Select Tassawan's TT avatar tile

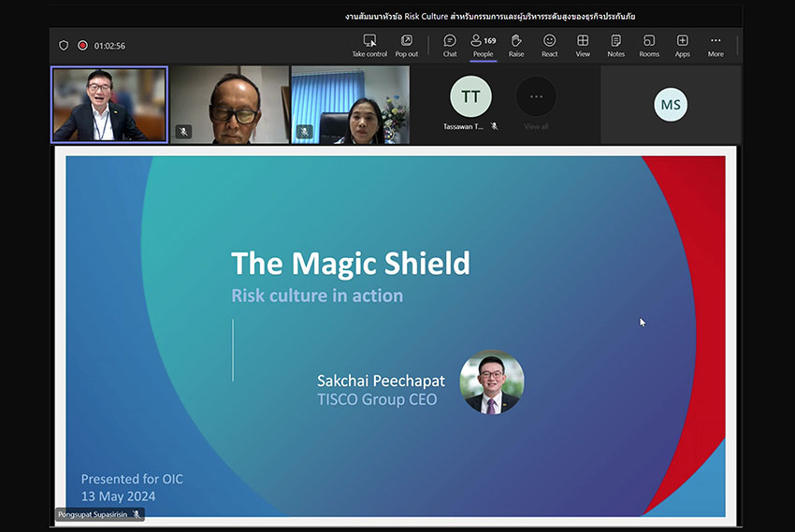[x=470, y=96]
